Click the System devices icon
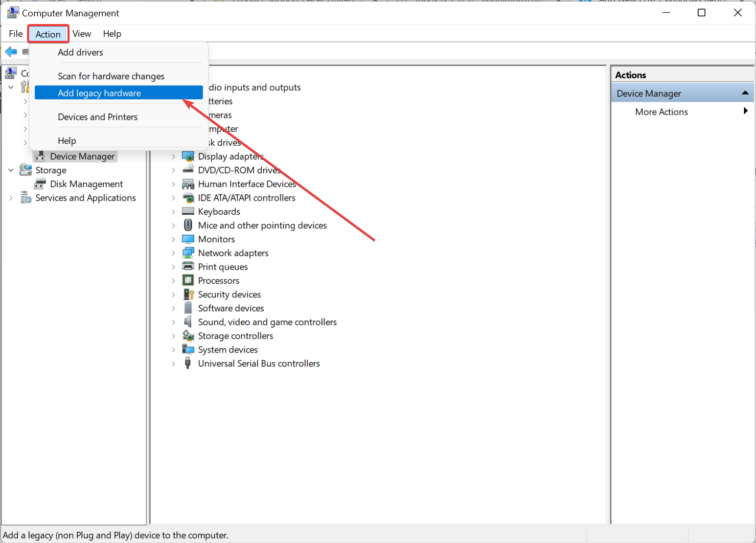 pyautogui.click(x=188, y=350)
